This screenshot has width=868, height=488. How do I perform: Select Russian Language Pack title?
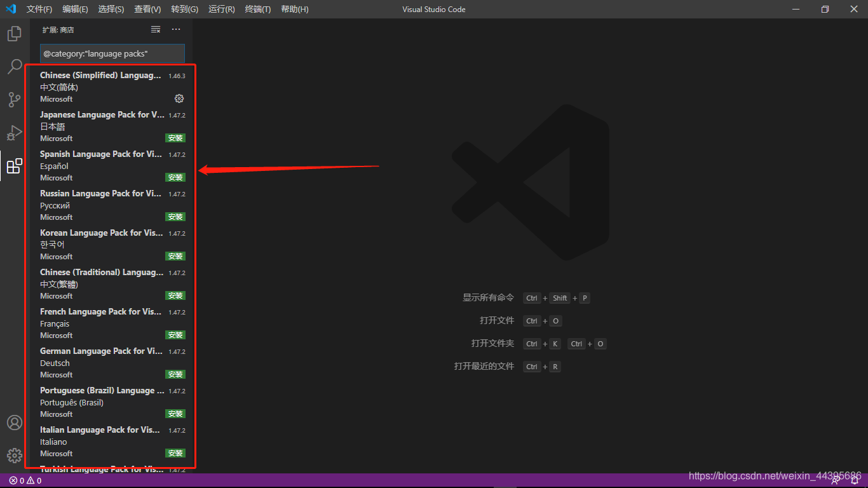coord(101,194)
